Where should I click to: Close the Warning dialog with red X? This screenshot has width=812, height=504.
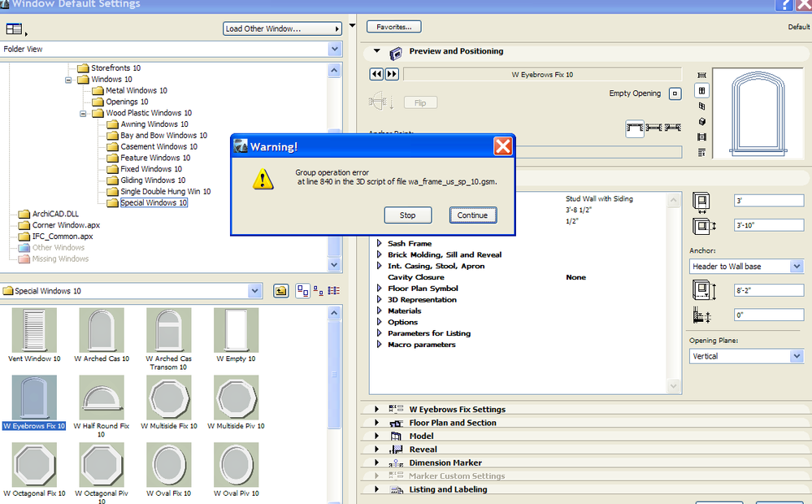(x=503, y=146)
